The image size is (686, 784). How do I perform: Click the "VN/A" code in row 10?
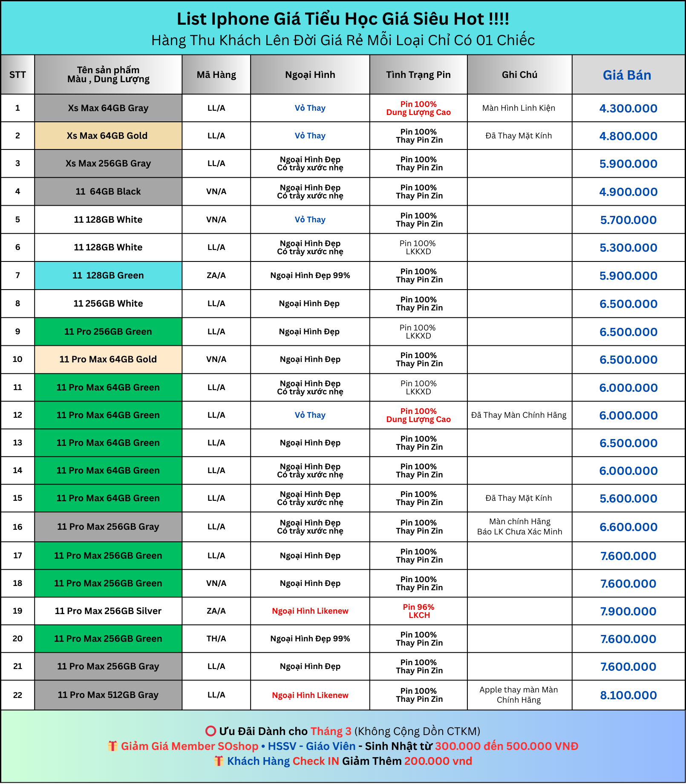[216, 359]
